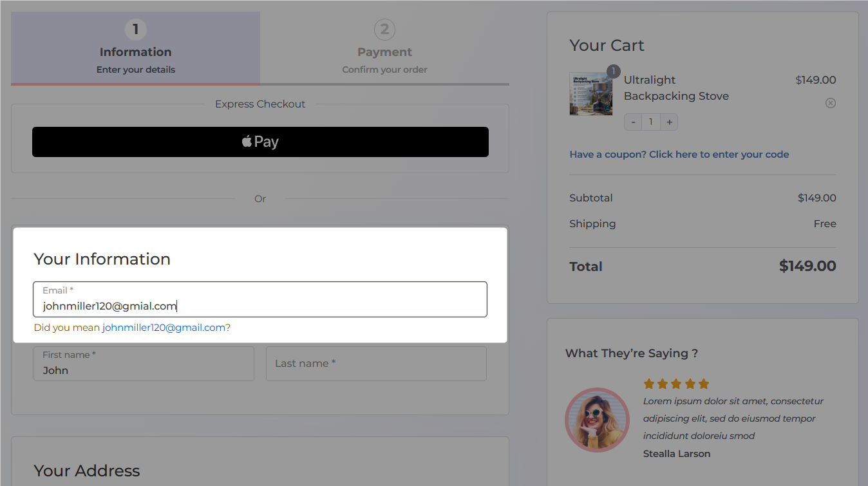Focus the Email input field

[260, 299]
